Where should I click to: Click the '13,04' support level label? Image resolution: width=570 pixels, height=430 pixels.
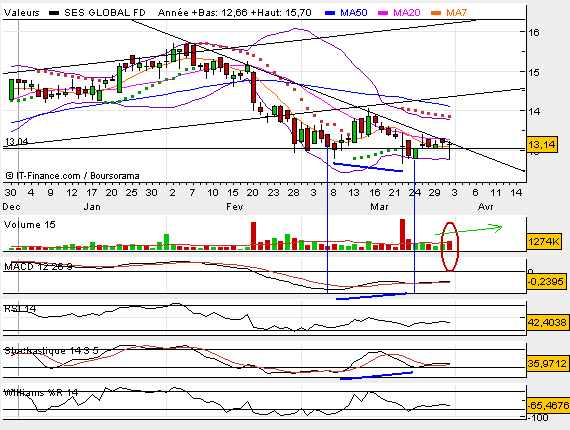click(x=16, y=141)
